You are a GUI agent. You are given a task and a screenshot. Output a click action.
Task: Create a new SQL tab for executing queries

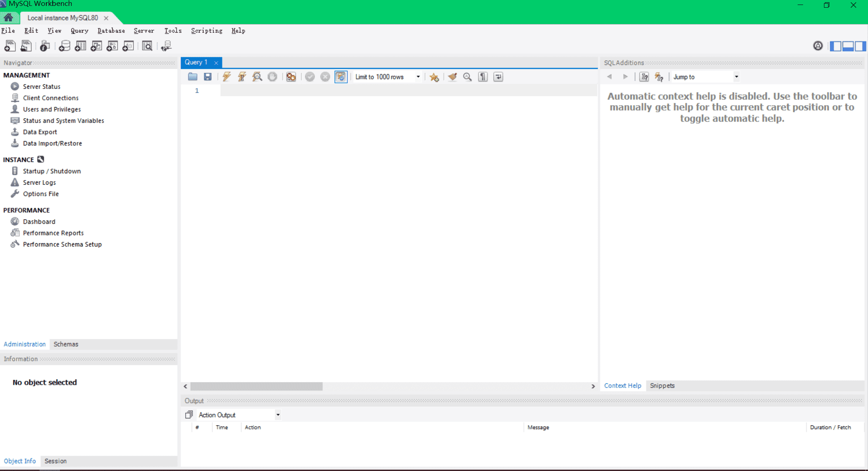pyautogui.click(x=9, y=46)
